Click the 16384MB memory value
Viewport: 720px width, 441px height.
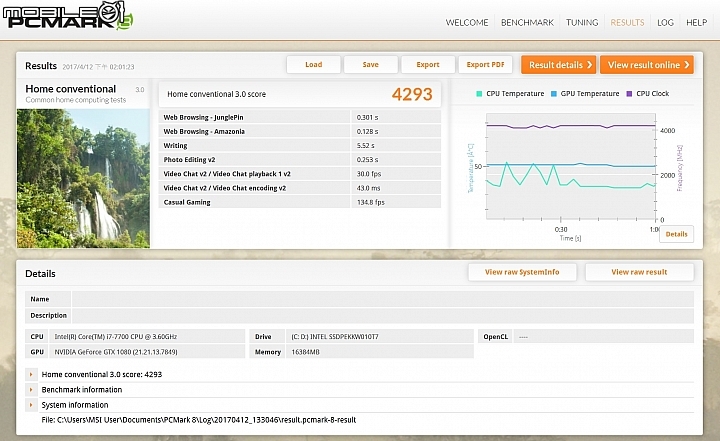[305, 352]
